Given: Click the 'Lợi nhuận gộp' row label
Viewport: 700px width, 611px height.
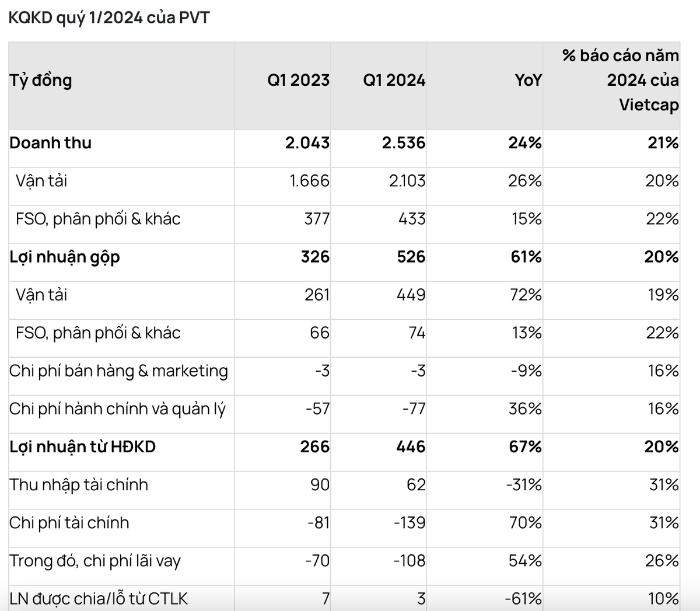Looking at the screenshot, I should [x=65, y=257].
